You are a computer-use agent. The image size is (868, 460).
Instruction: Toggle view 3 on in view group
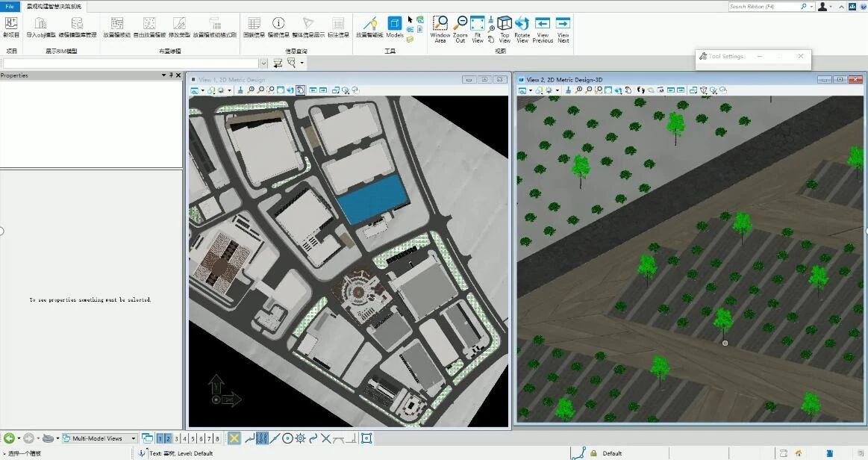(176, 439)
